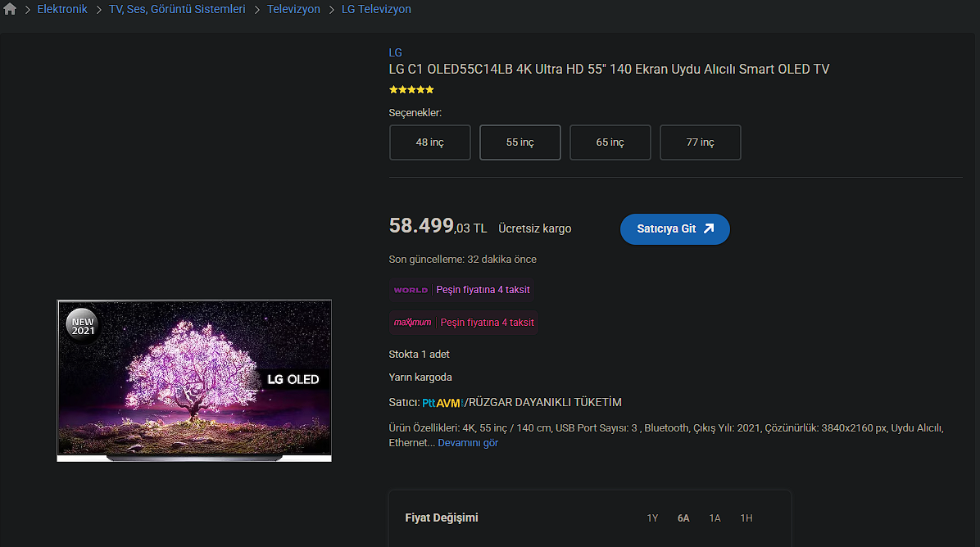Open the LG OLED TV product image
980x547 pixels.
pos(194,381)
